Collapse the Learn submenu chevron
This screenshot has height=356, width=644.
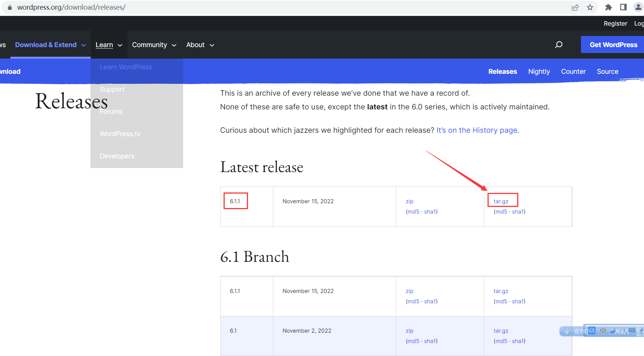(120, 45)
